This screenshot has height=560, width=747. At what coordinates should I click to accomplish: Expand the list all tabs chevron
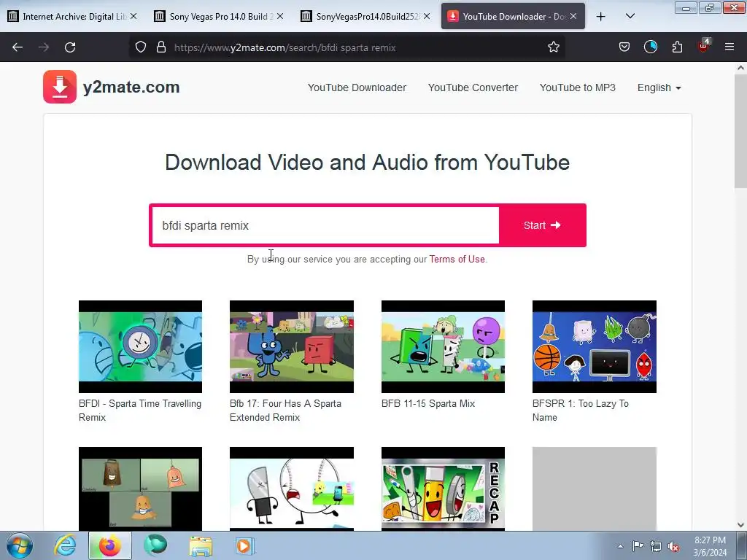pyautogui.click(x=630, y=16)
